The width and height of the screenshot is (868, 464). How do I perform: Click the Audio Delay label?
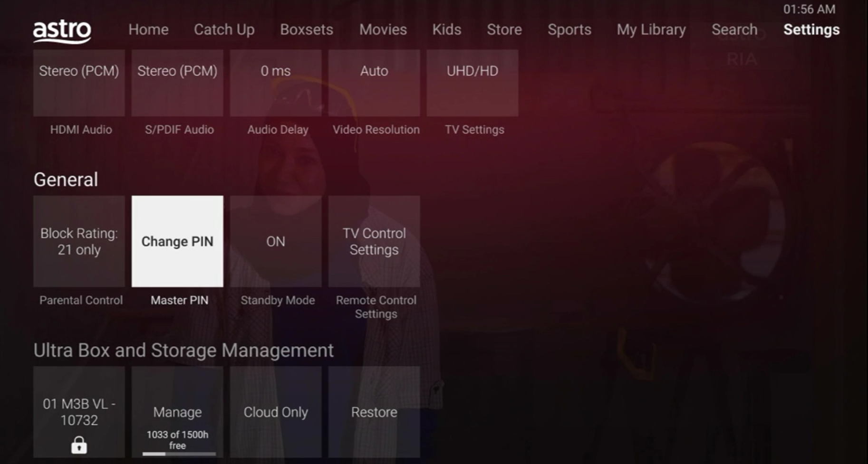click(278, 130)
